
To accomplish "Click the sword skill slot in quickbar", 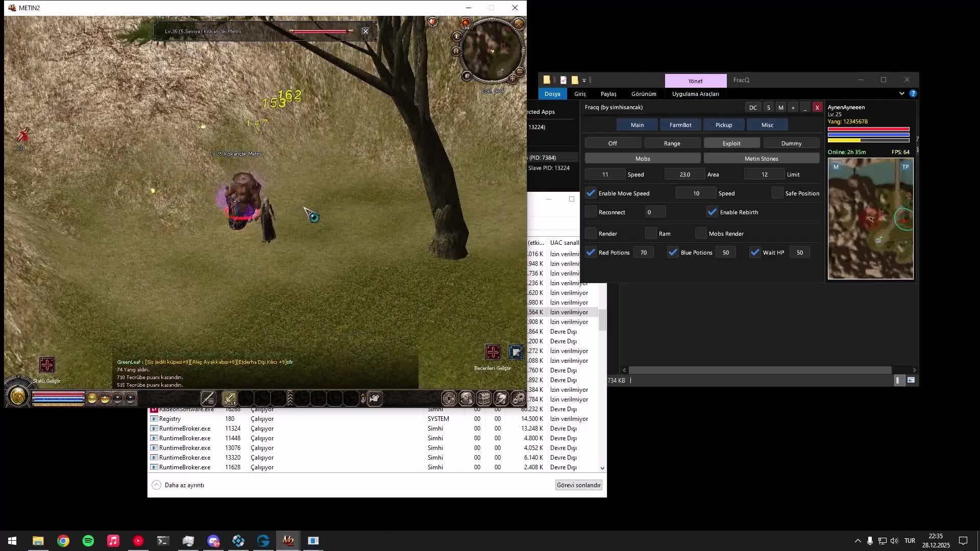I will pyautogui.click(x=229, y=398).
